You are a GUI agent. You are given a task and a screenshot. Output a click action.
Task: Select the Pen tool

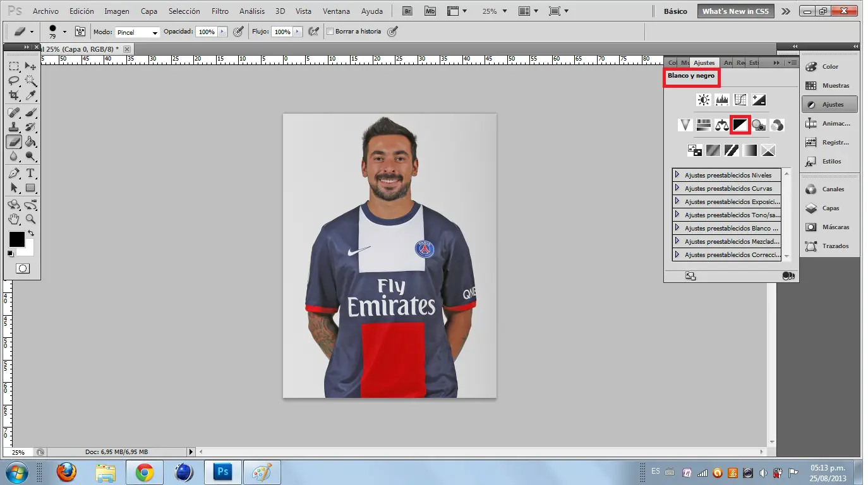[14, 173]
